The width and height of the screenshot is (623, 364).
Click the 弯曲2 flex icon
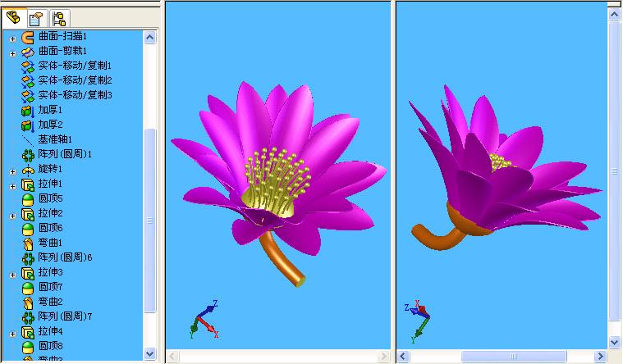[x=28, y=303]
